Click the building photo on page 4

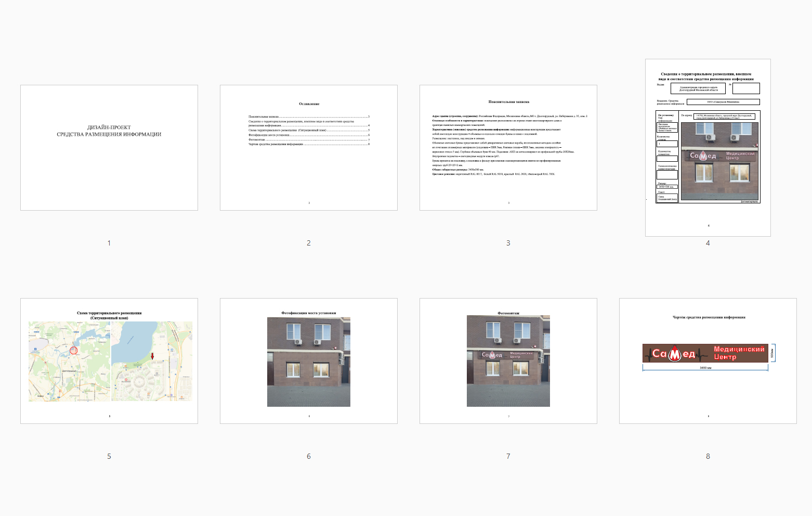(x=719, y=161)
